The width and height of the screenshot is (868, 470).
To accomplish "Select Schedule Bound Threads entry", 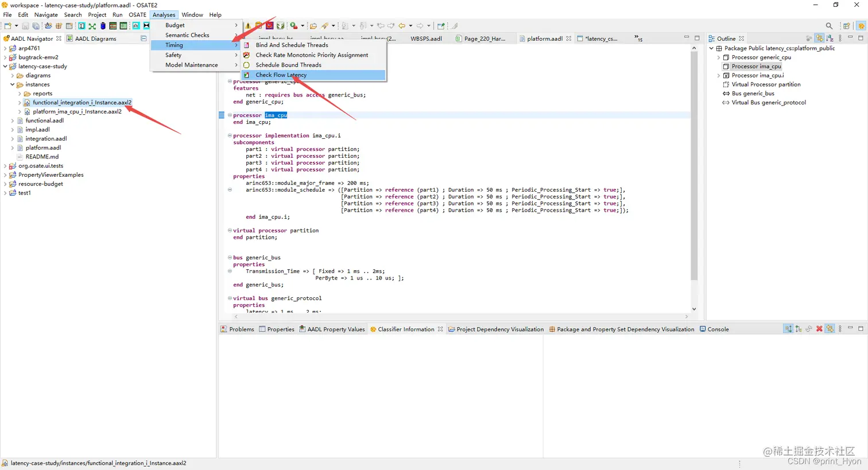I will point(313,65).
